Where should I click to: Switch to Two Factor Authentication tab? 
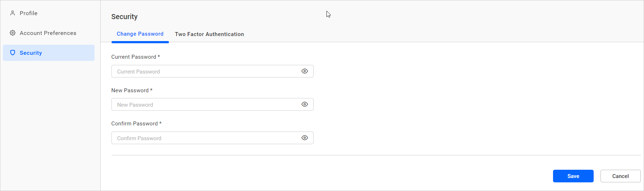coord(209,34)
